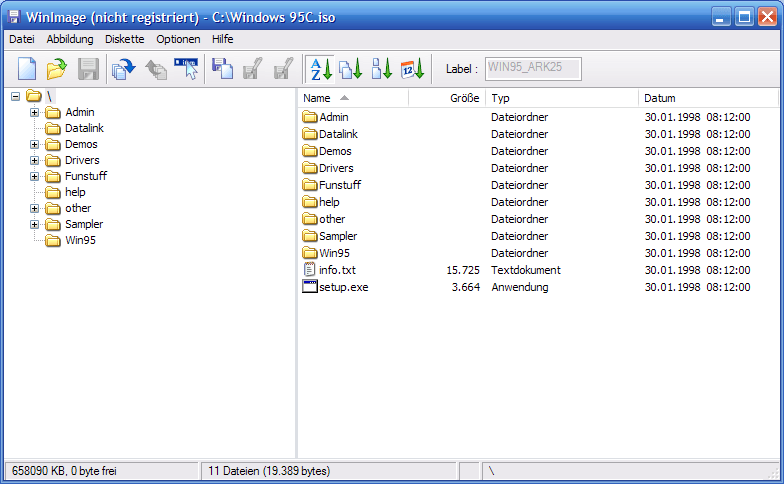Click the Admin folder icon in list
Image resolution: width=784 pixels, height=484 pixels.
tap(310, 116)
